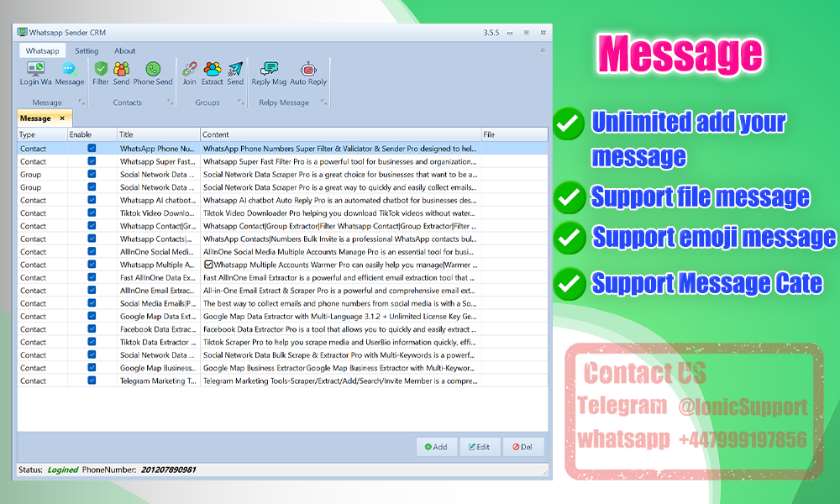Sort by the Enable column header
The image size is (840, 504).
(x=92, y=134)
